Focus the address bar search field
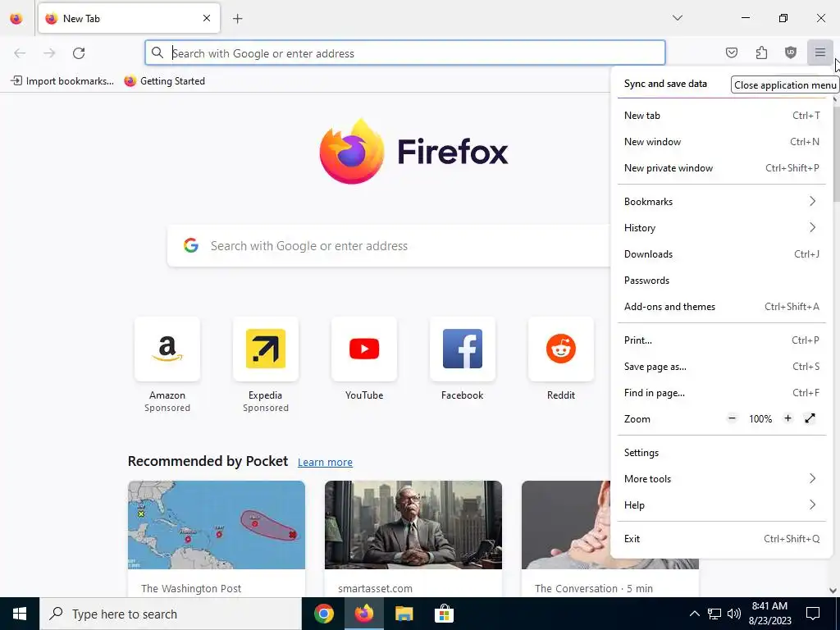This screenshot has height=630, width=840. click(405, 53)
